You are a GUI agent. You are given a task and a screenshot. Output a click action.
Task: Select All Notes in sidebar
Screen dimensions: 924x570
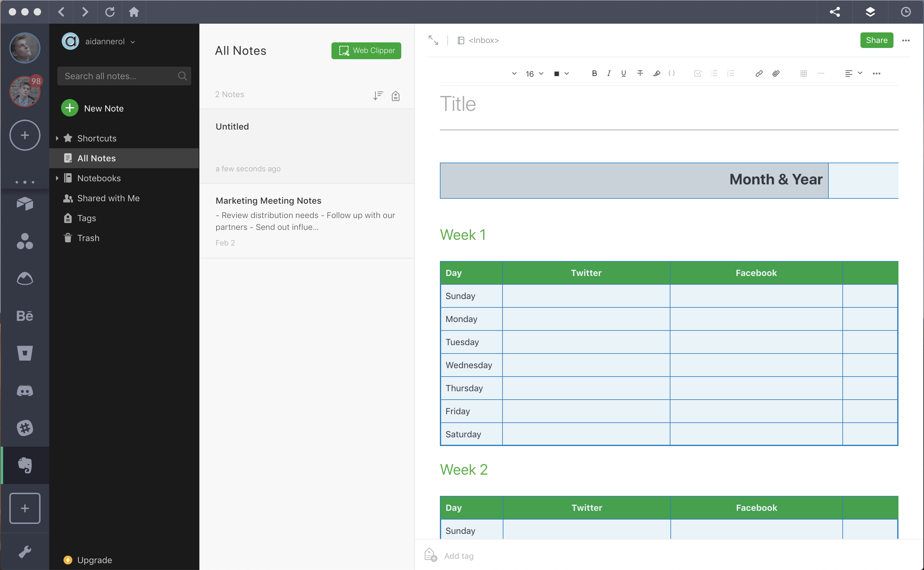(96, 158)
